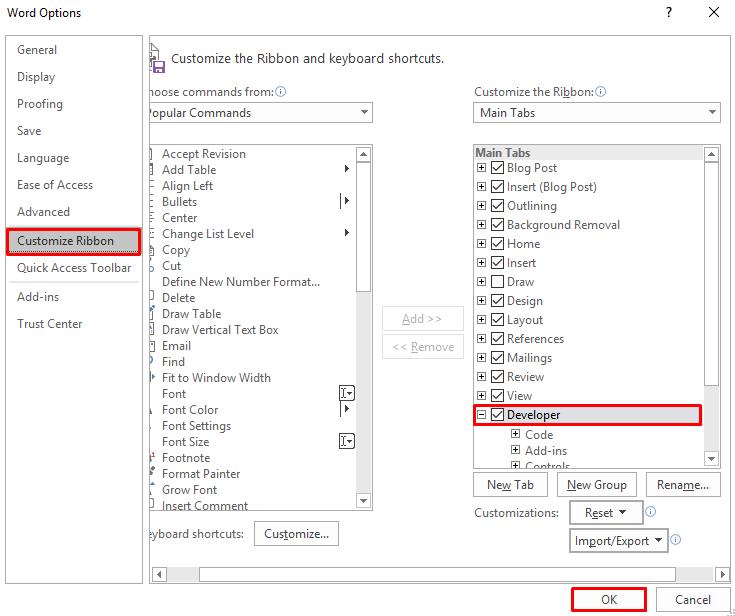Open the Quick Access Toolbar category
This screenshot has width=735, height=616.
(74, 268)
